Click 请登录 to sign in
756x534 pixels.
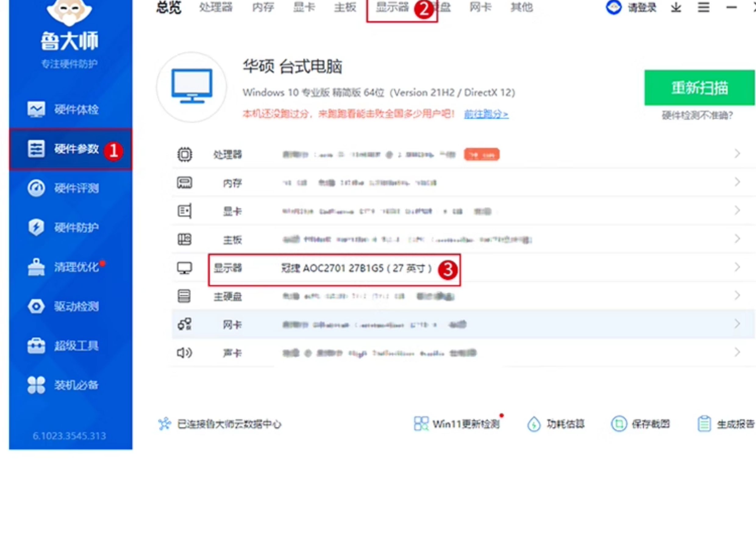coord(642,8)
